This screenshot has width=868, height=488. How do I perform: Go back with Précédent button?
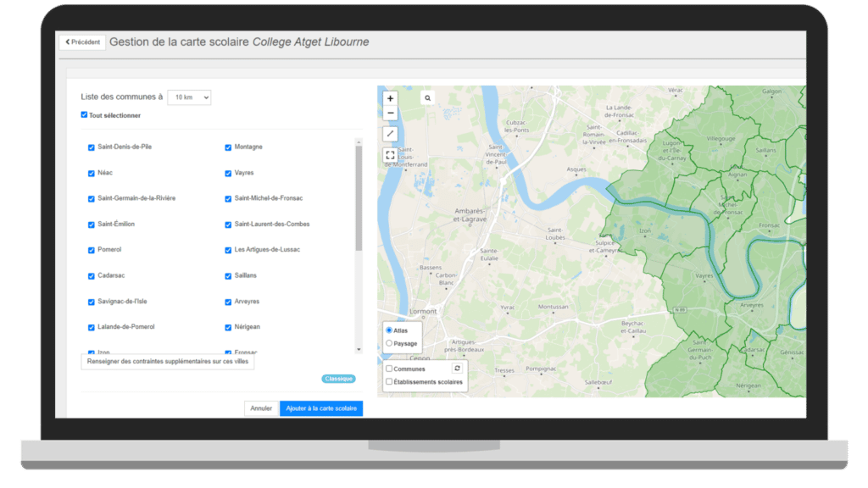click(82, 42)
